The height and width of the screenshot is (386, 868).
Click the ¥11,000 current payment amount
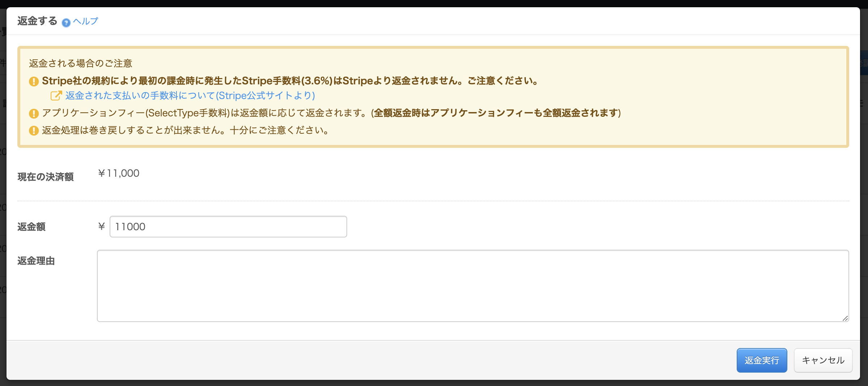click(x=119, y=173)
